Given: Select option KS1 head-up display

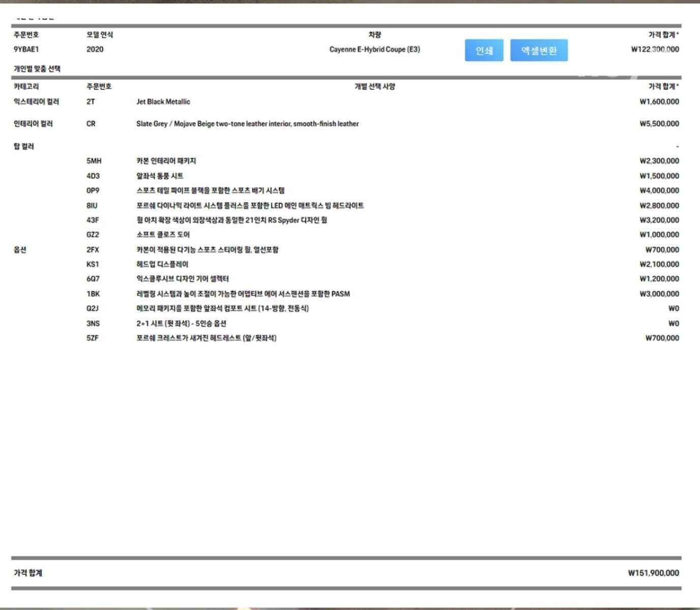Looking at the screenshot, I should (383, 264).
